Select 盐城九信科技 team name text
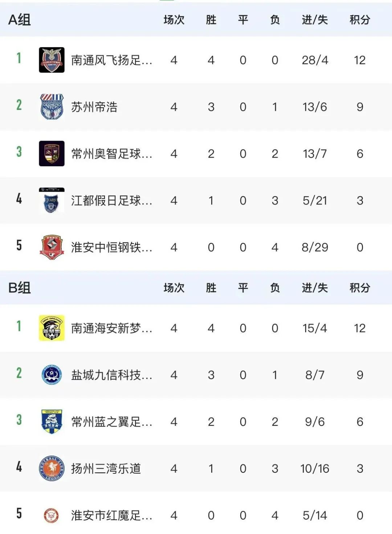Screen dimensions: 392x534 coord(111,375)
